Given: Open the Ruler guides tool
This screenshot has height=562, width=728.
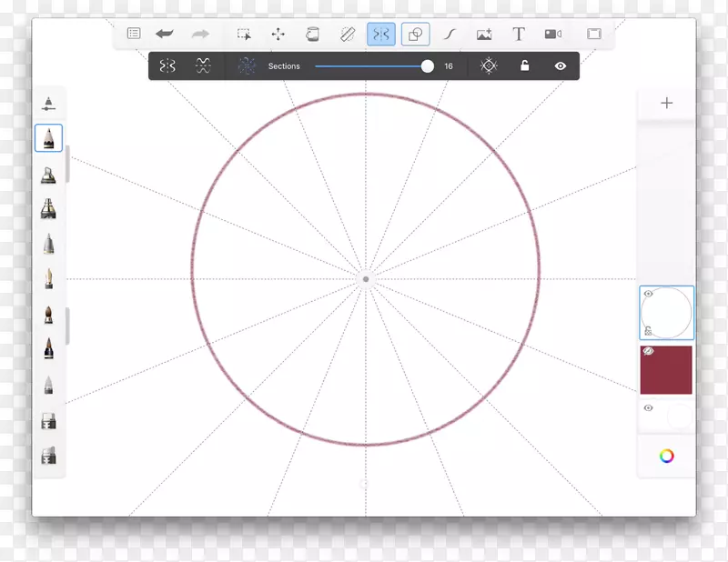Looking at the screenshot, I should (x=347, y=34).
